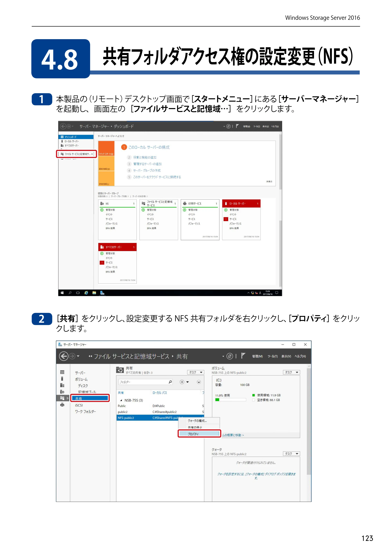Click the search magnifier in the filter box

pyautogui.click(x=170, y=382)
